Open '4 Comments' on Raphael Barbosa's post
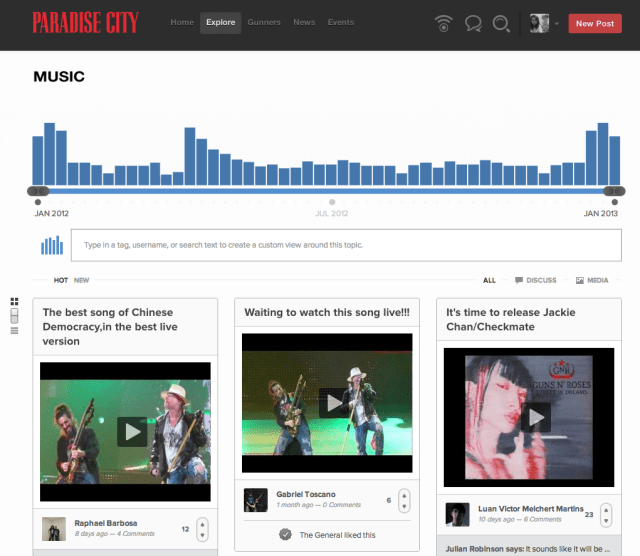This screenshot has width=640, height=556. (x=136, y=534)
